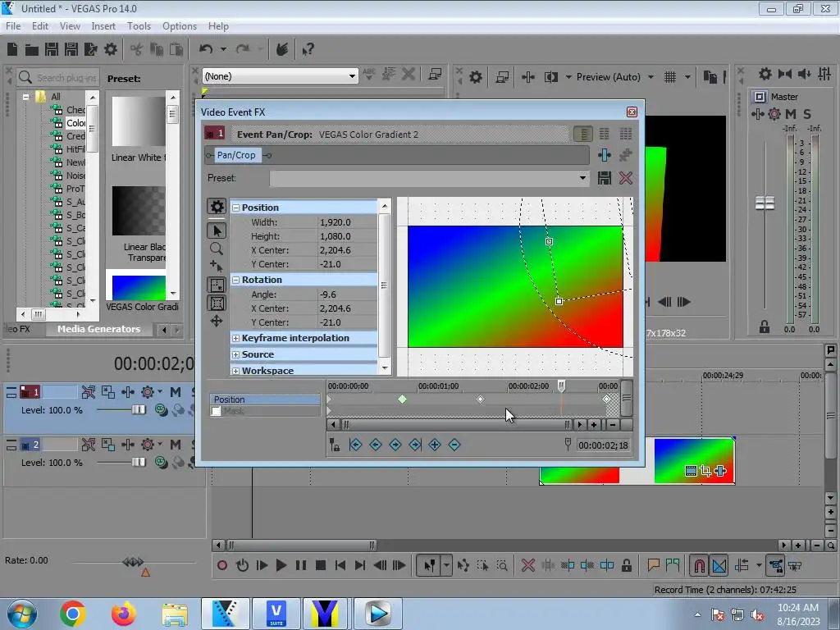
Task: Toggle Lock fader channels padlock in Master
Action: point(765,326)
